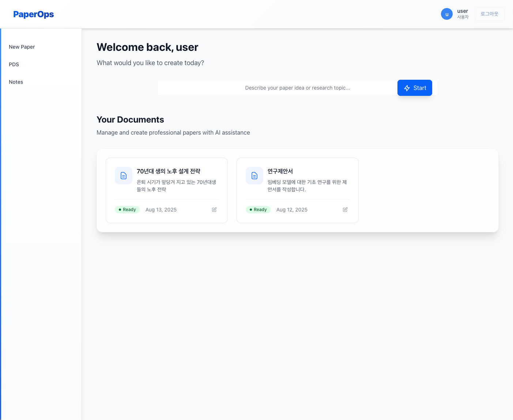
Task: Click pencil edit icon on 연구제안서 card
Action: click(345, 210)
